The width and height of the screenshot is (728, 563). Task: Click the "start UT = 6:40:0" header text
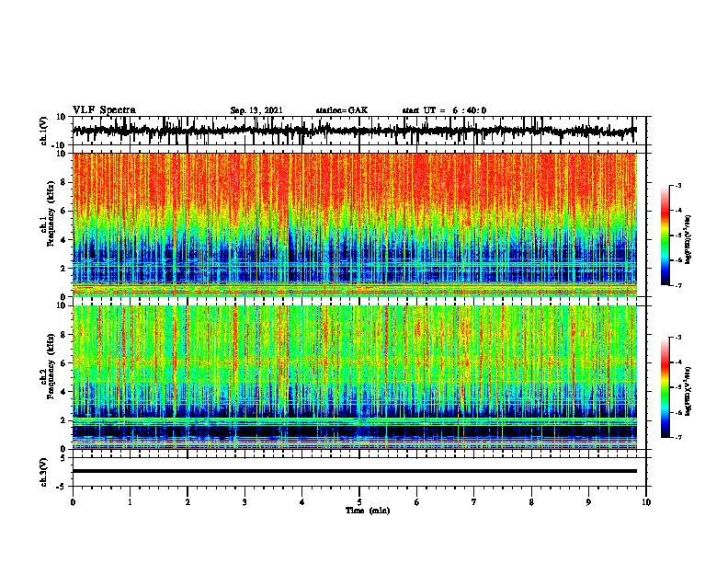coord(444,110)
